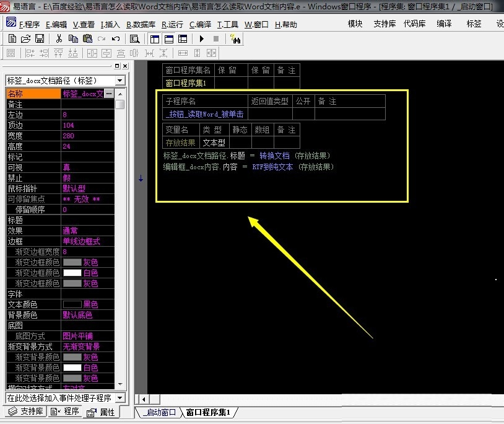504x424 pixels.
Task: Run the program with the play icon
Action: 201,39
